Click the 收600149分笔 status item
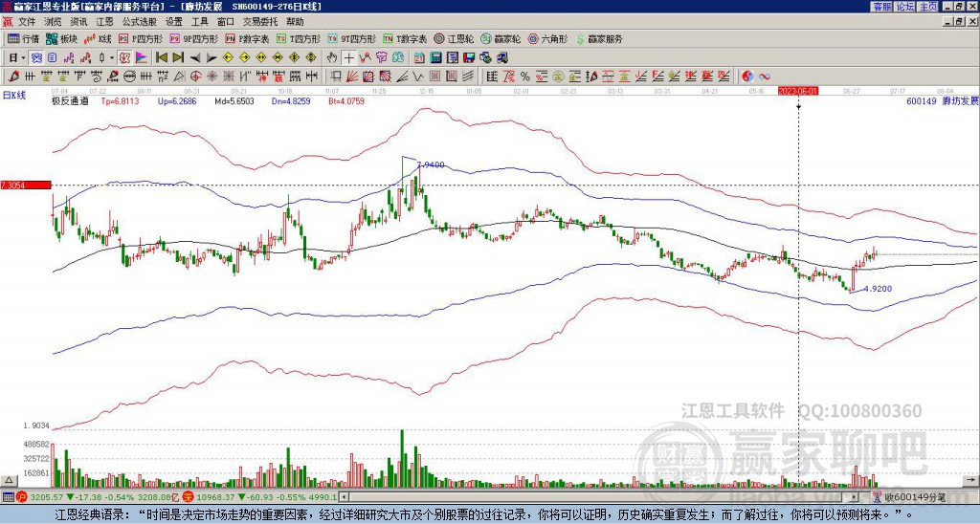Viewport: 980px width, 524px height. click(909, 497)
